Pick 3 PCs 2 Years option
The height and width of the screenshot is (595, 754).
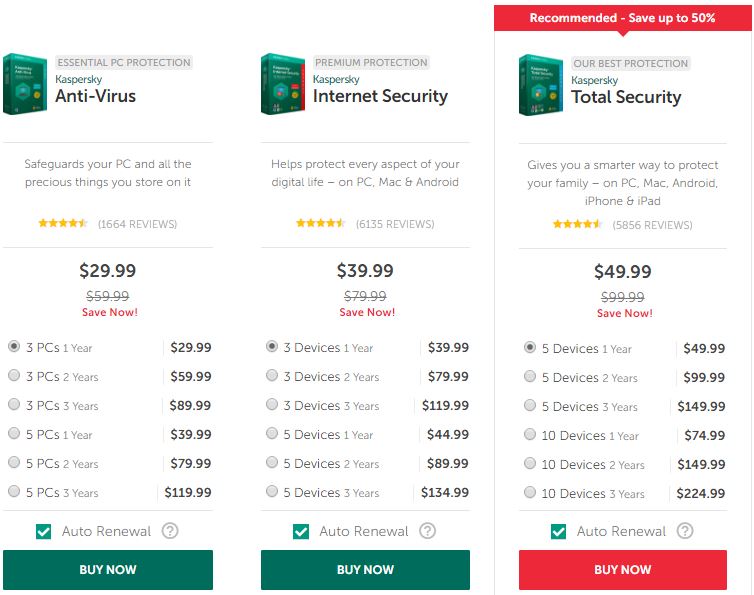pos(14,376)
